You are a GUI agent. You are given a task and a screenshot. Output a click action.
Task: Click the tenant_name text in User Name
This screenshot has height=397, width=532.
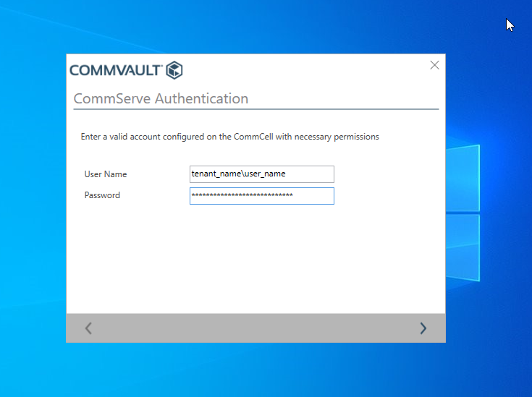coord(215,174)
